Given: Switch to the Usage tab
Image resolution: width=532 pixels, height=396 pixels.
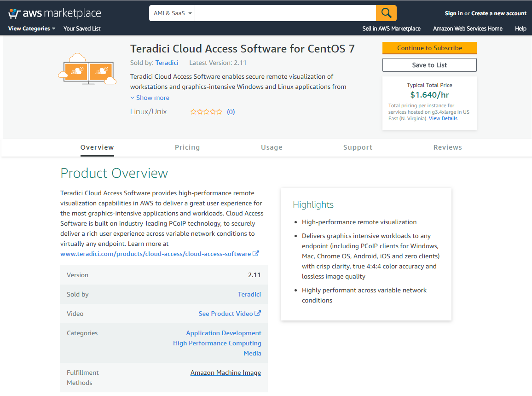Looking at the screenshot, I should (272, 147).
